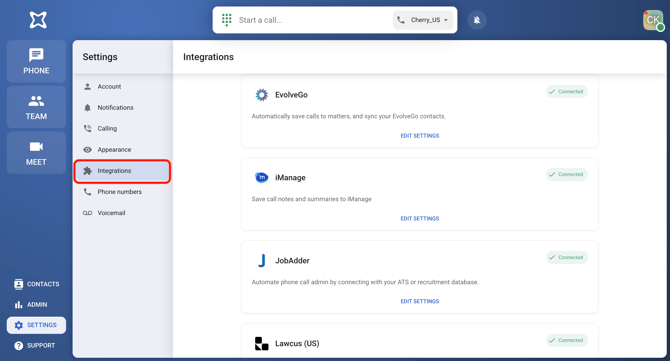
Task: Click 'Save call notes and summaries to iManage'
Action: click(x=311, y=199)
